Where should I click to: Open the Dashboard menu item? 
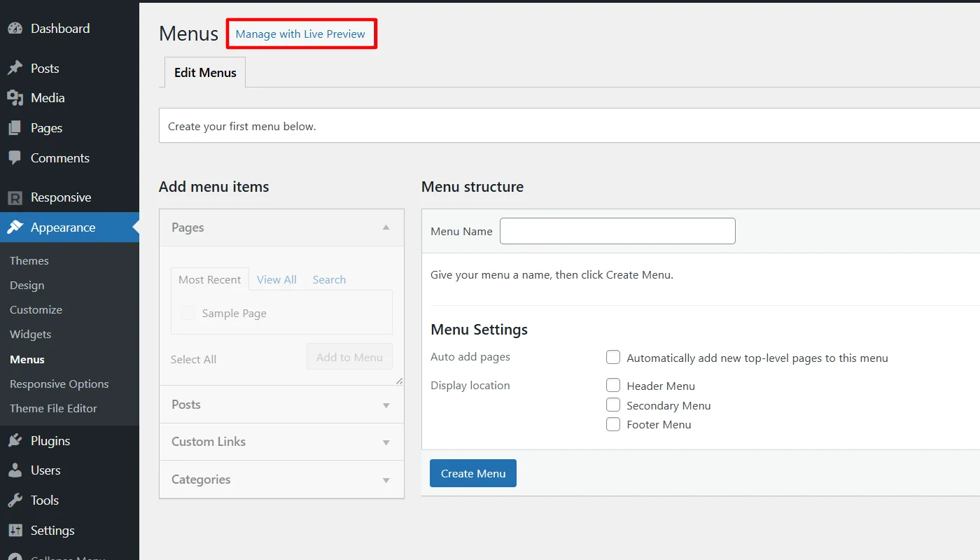[x=69, y=29]
